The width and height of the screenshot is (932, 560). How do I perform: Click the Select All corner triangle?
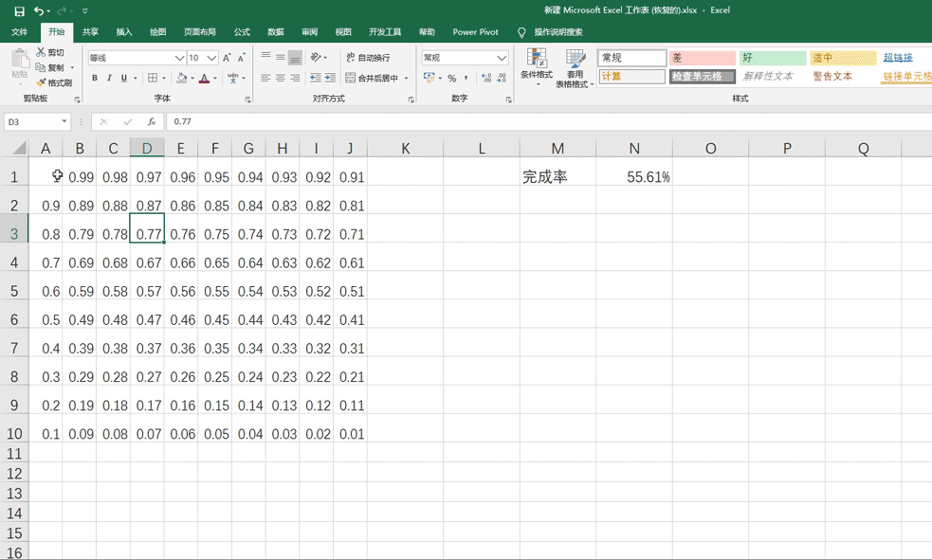coord(20,147)
